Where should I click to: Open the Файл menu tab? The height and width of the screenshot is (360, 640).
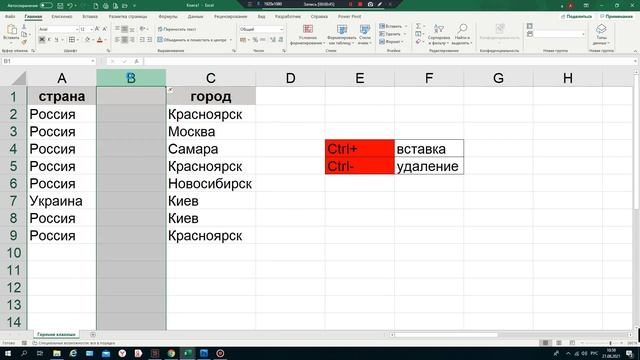pos(10,17)
